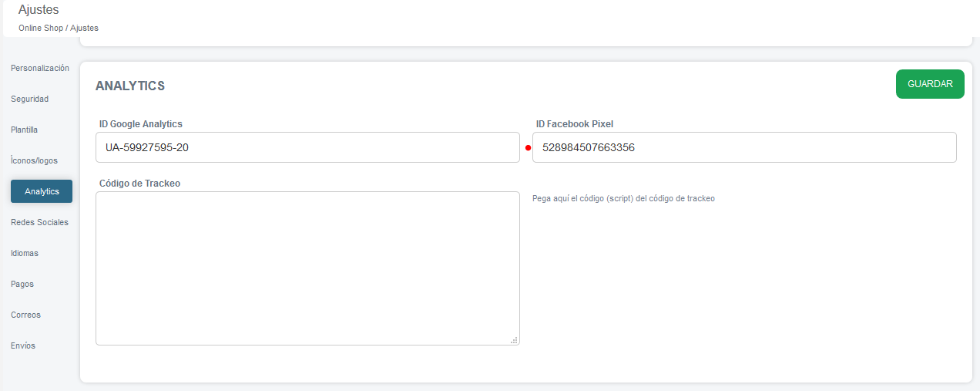Click the textarea resize grip handle
Screen dimensions: 980x391
point(514,340)
